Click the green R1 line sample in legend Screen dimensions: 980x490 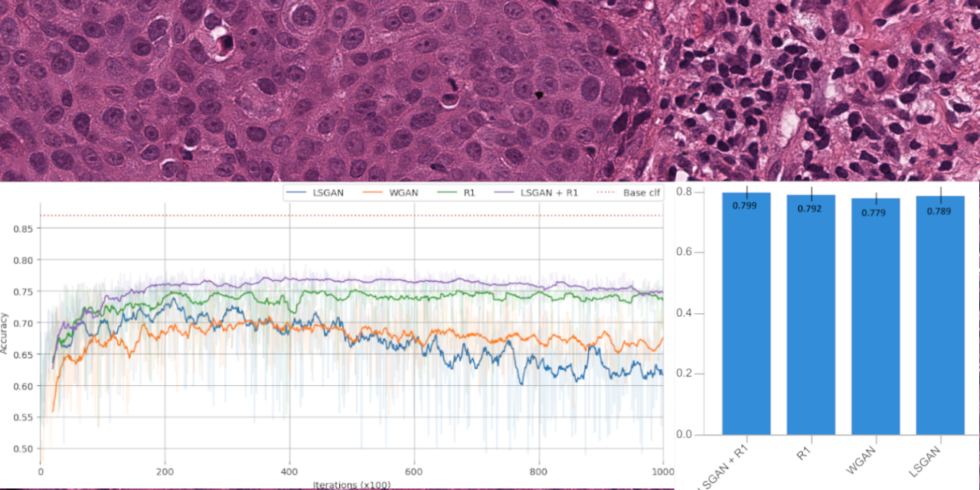pyautogui.click(x=447, y=192)
